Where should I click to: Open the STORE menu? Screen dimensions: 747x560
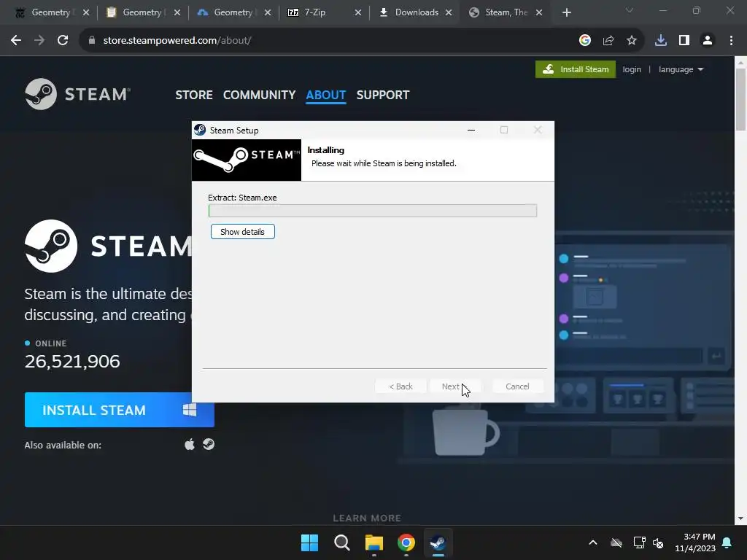point(194,95)
